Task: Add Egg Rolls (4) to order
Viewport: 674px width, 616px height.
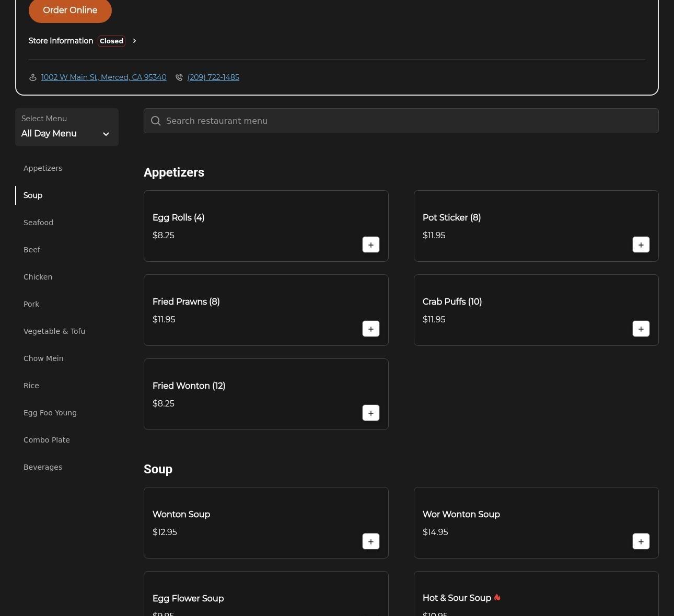Action: [370, 245]
